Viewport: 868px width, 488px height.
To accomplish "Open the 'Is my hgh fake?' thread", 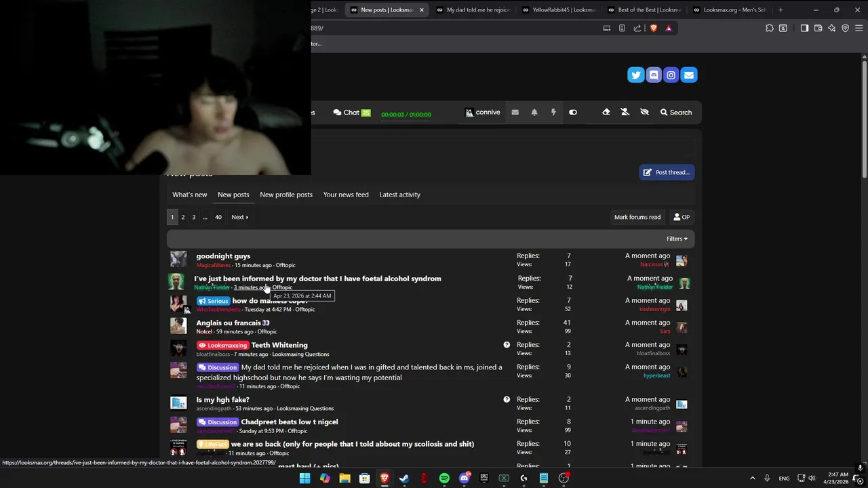I will (223, 400).
